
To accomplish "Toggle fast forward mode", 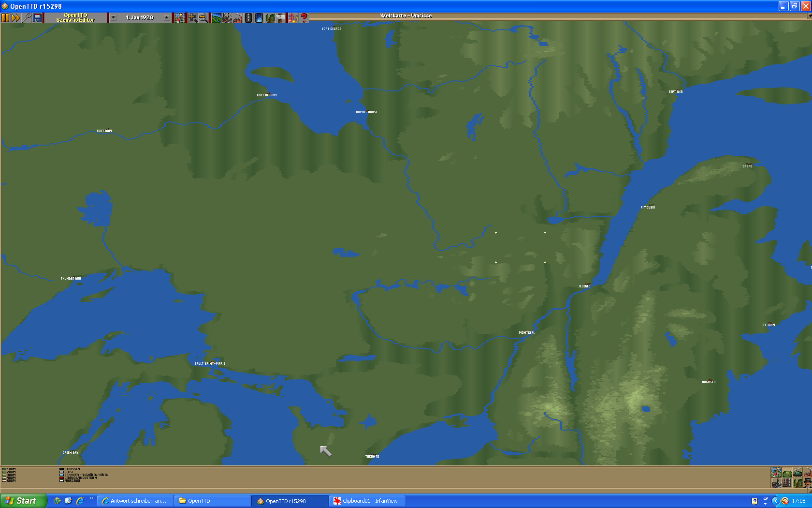I will (x=16, y=18).
